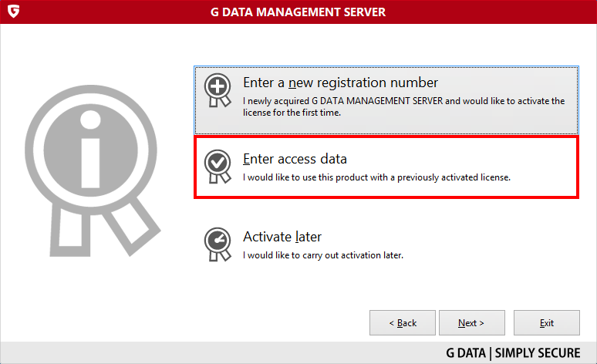
Task: Click the outer ring of the large gray badge
Action: (x=90, y=150)
